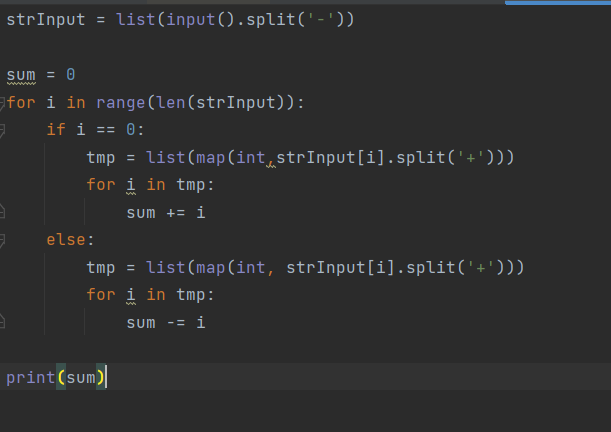
Task: Click the '-' string literal in split
Action: pyautogui.click(x=321, y=19)
